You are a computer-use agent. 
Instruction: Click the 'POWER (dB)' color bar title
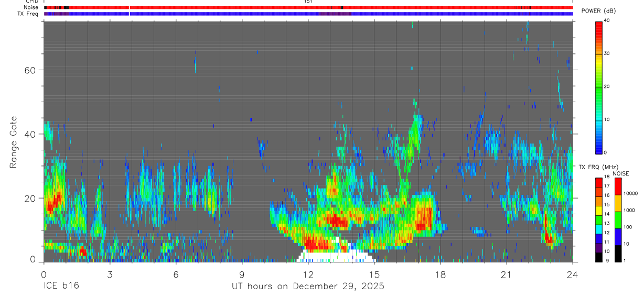point(598,11)
